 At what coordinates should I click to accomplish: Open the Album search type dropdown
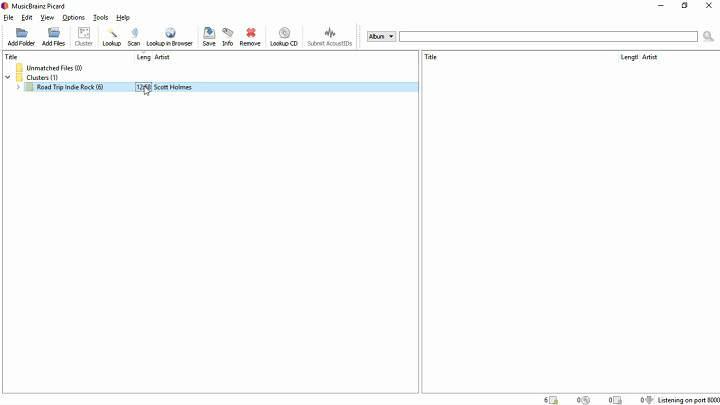381,37
